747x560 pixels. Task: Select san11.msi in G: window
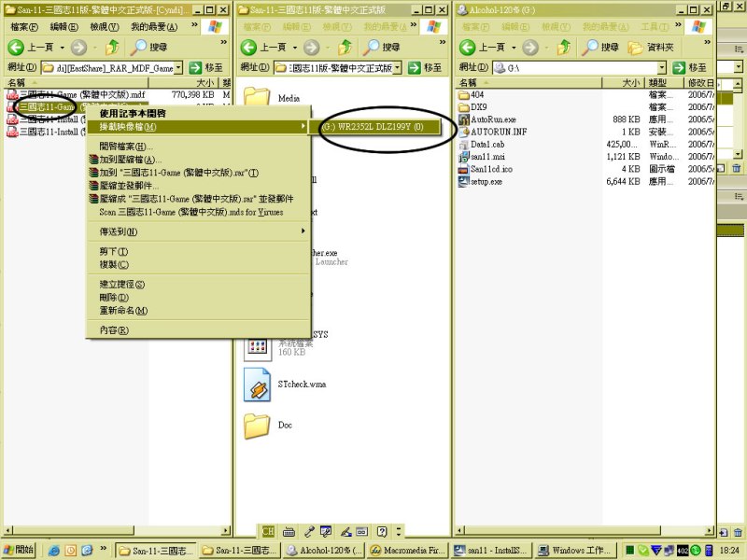click(x=482, y=157)
